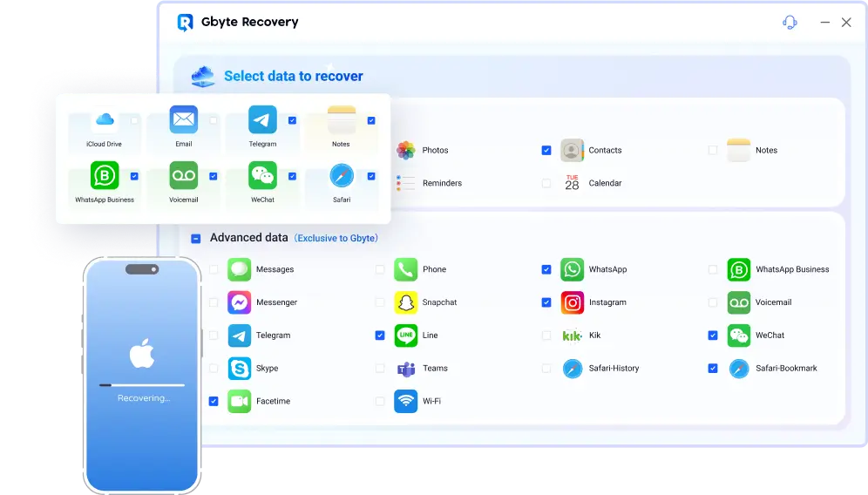Click the Messenger app icon

239,302
